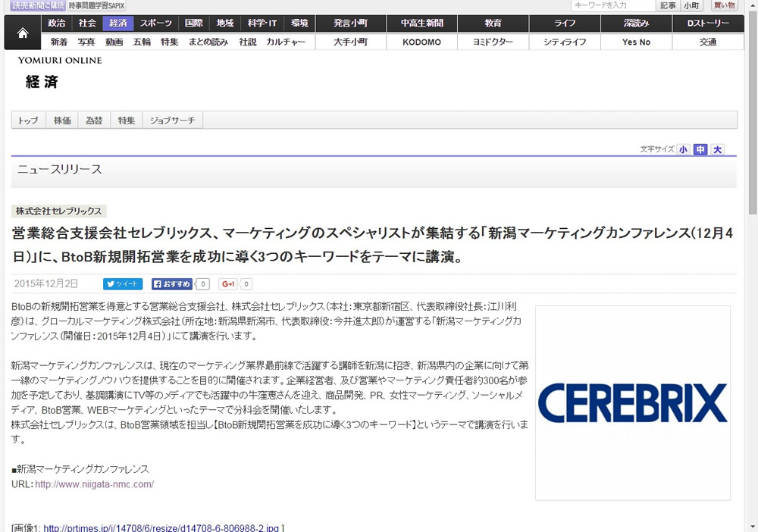Go to the 五輪 page
Viewport: 758px width, 532px height.
[x=142, y=42]
